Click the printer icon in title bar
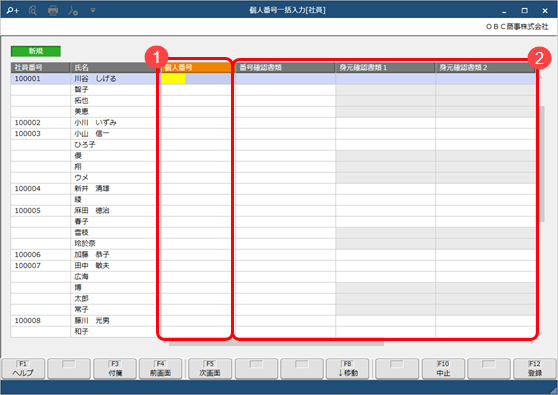The image size is (558, 395). point(53,10)
